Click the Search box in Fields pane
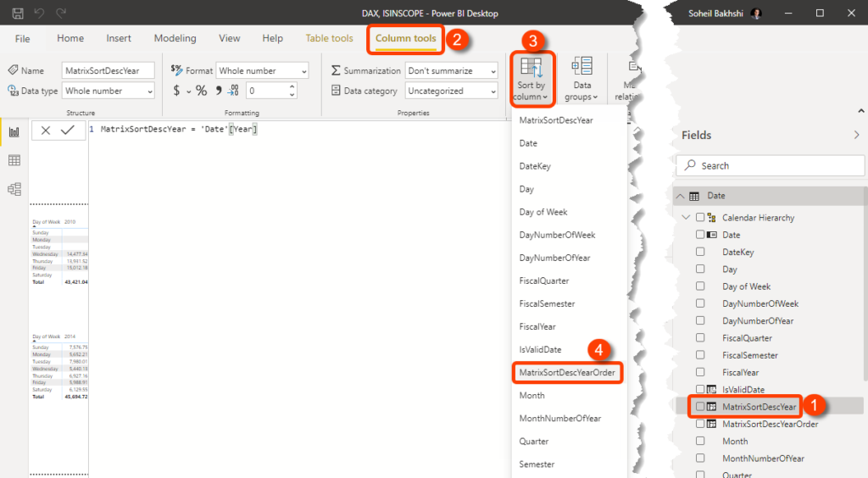Screen dimensions: 868x478 point(770,165)
